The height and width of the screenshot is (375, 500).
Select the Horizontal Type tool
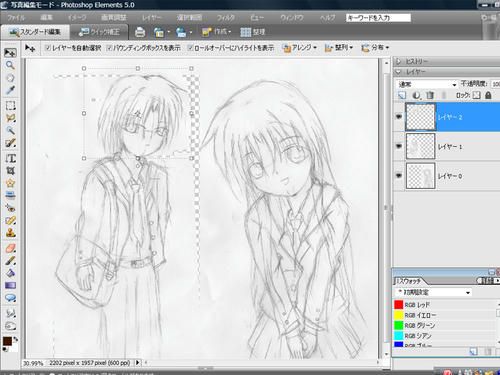[x=10, y=158]
